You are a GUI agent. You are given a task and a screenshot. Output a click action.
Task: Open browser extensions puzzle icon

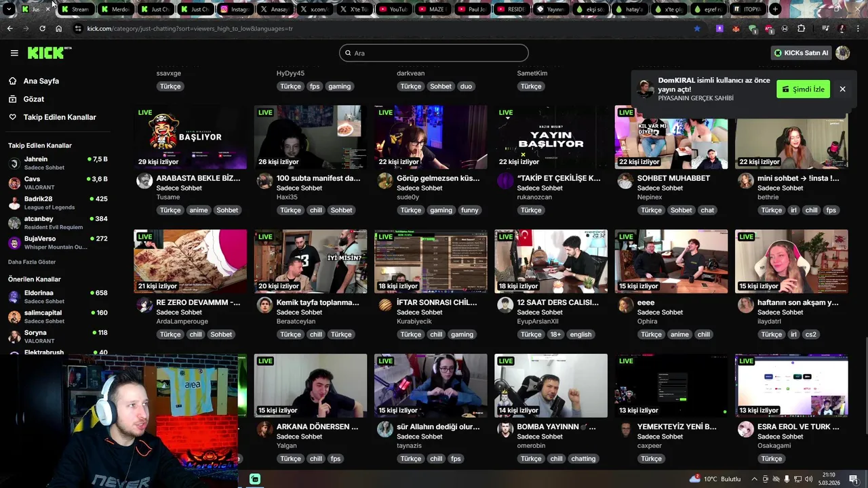click(802, 28)
